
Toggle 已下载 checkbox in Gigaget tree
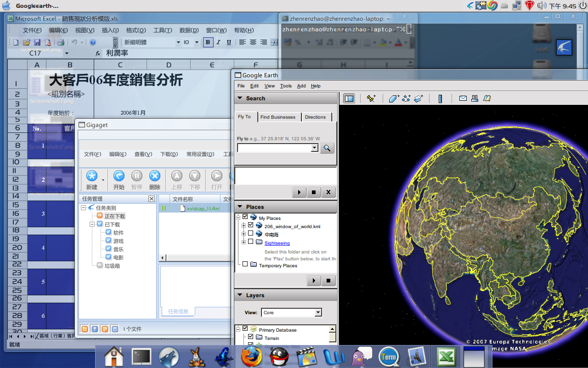pyautogui.click(x=100, y=224)
